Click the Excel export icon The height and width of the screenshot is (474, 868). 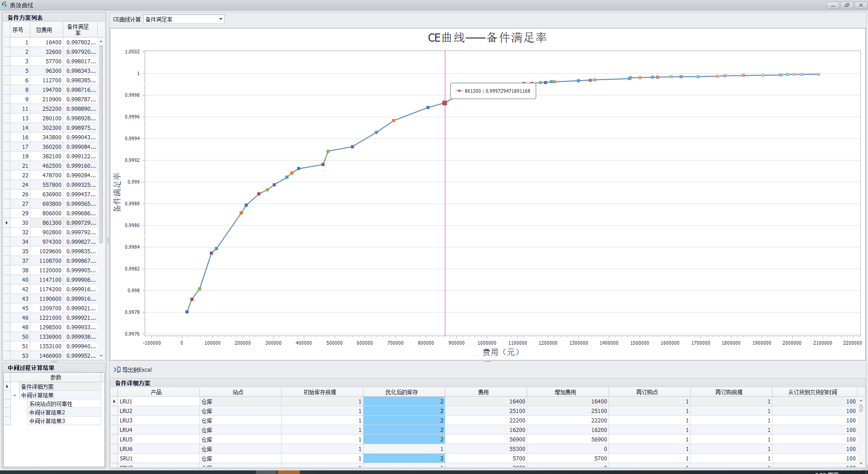117,370
